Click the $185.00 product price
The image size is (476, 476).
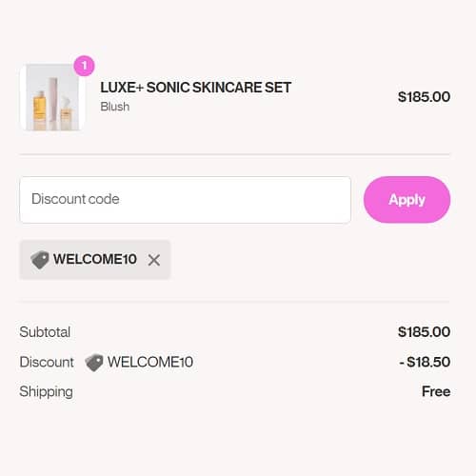pos(424,97)
